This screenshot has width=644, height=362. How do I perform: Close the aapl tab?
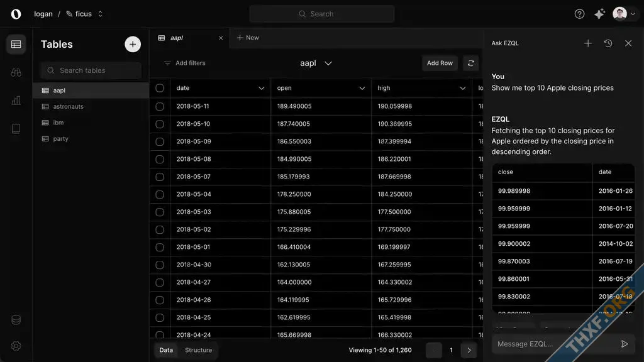coord(221,38)
